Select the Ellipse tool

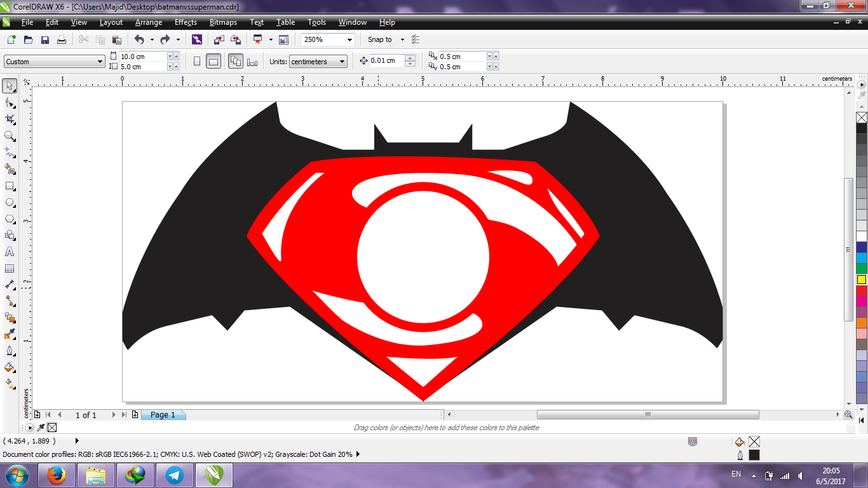pyautogui.click(x=10, y=202)
